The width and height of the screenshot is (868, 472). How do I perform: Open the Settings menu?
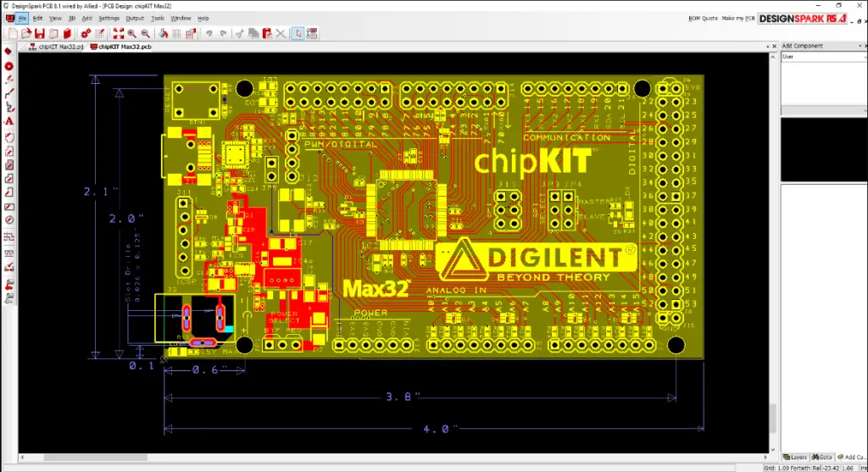tap(108, 19)
